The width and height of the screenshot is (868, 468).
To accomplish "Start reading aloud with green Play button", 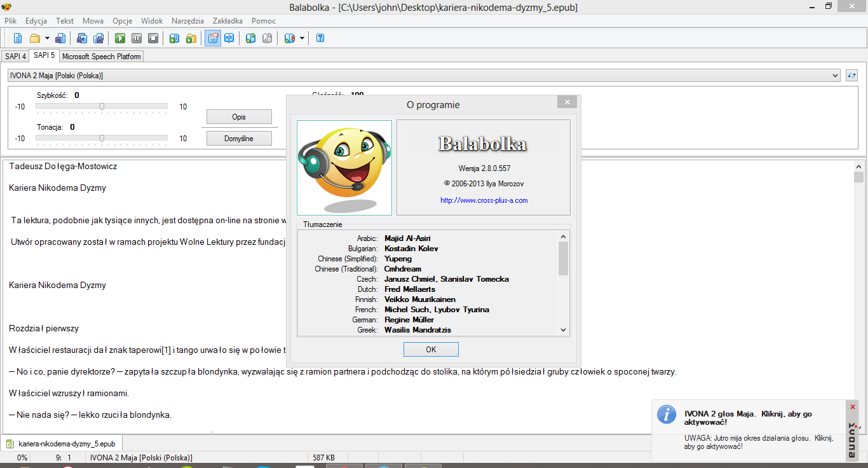I will 120,38.
